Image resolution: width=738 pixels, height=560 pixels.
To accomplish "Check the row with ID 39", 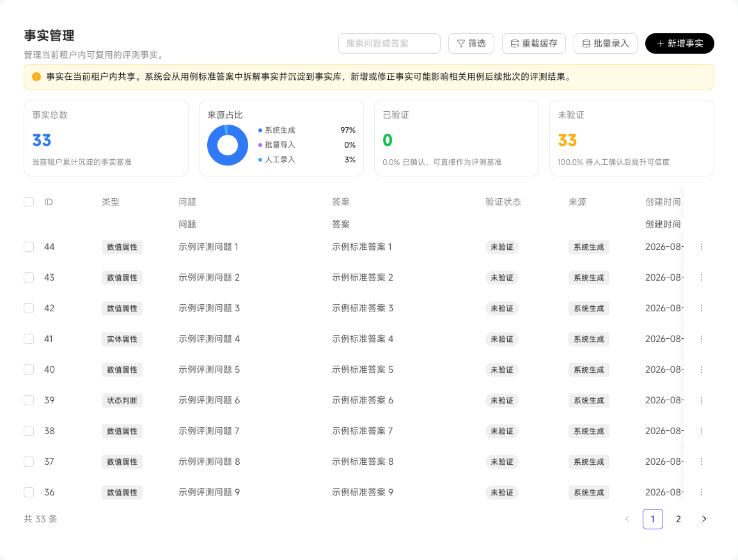I will tap(29, 400).
